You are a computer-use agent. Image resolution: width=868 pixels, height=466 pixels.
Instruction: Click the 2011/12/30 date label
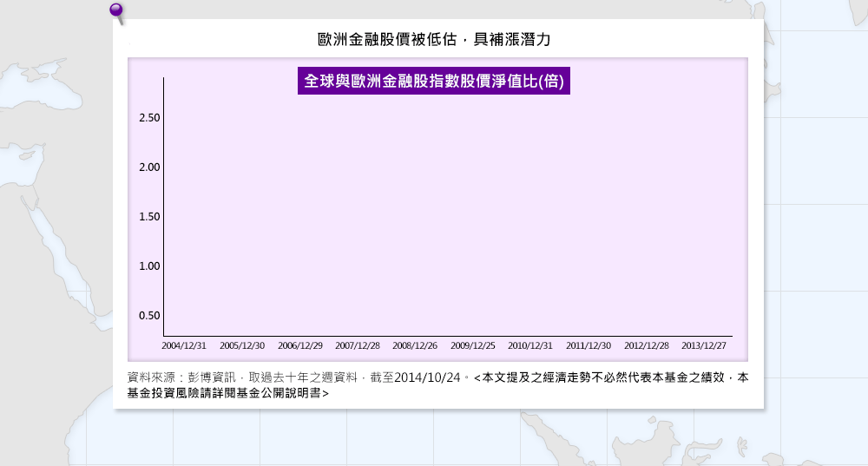(x=589, y=345)
